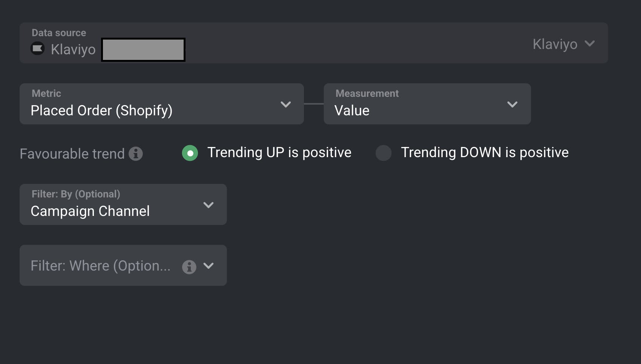
Task: Click the Klaviyo data source name text
Action: 73,49
